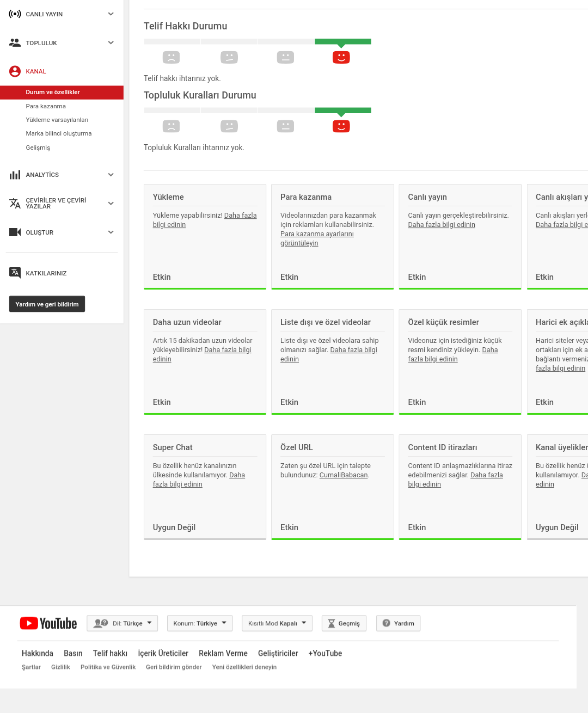This screenshot has width=588, height=713.
Task: Click the Topluluk people icon
Action: pos(15,42)
